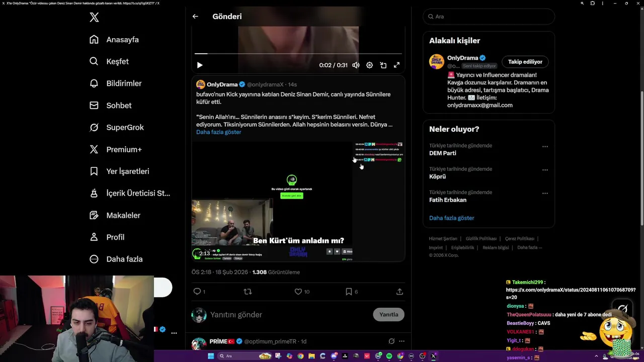Share the post via share icon
Viewport: 644px width, 362px height.
click(x=399, y=292)
